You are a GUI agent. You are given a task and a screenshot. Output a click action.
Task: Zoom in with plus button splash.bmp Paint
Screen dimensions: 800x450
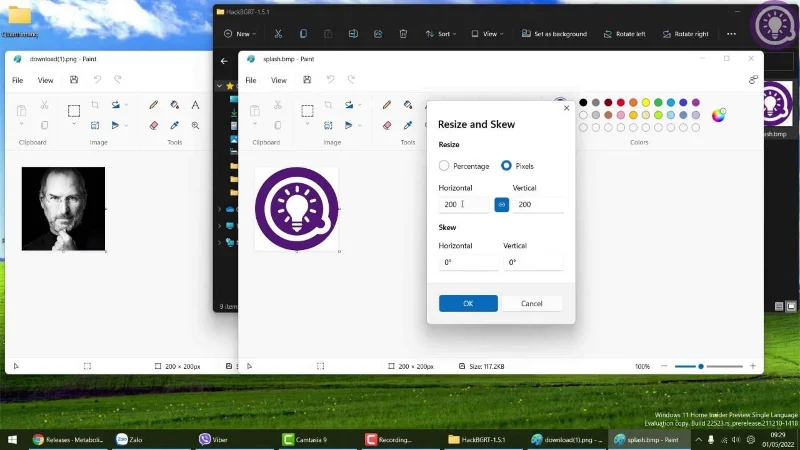pyautogui.click(x=753, y=366)
